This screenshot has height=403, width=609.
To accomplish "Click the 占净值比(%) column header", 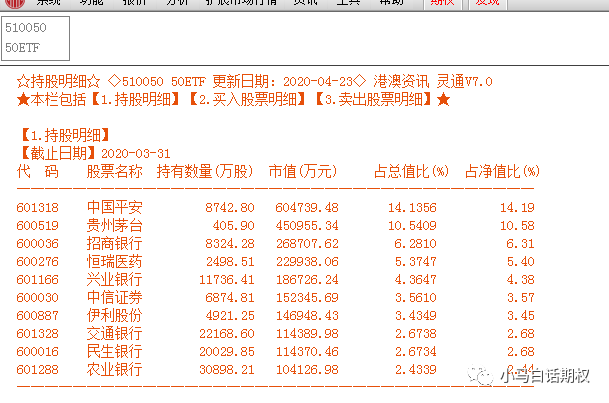I will tap(503, 171).
